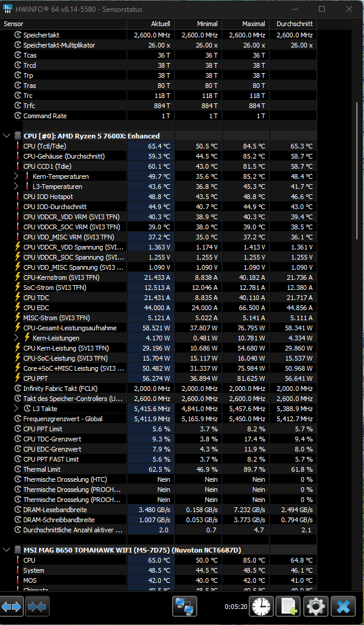Click clock icon beside Thermal Limit
The width and height of the screenshot is (364, 625).
[x=18, y=469]
